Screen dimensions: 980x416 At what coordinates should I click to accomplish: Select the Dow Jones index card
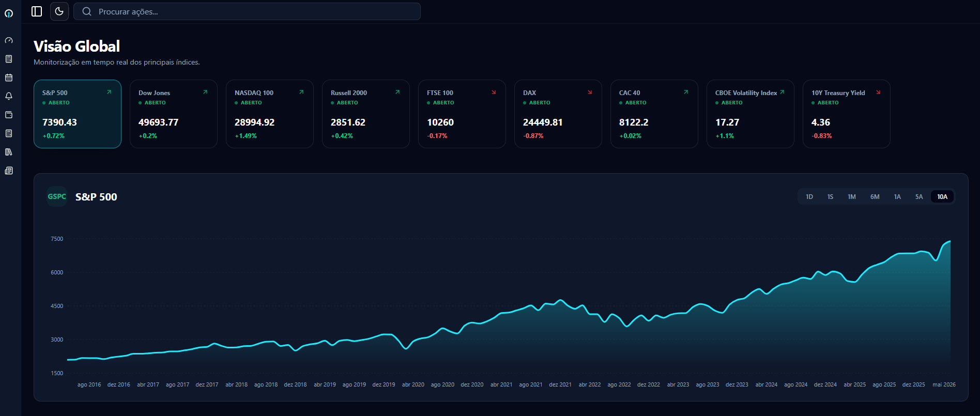pos(174,114)
